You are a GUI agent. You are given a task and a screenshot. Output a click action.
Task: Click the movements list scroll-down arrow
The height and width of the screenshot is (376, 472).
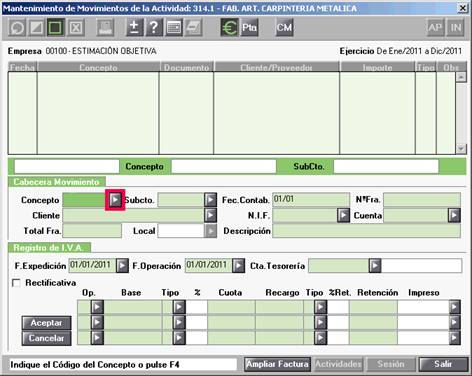[461, 148]
